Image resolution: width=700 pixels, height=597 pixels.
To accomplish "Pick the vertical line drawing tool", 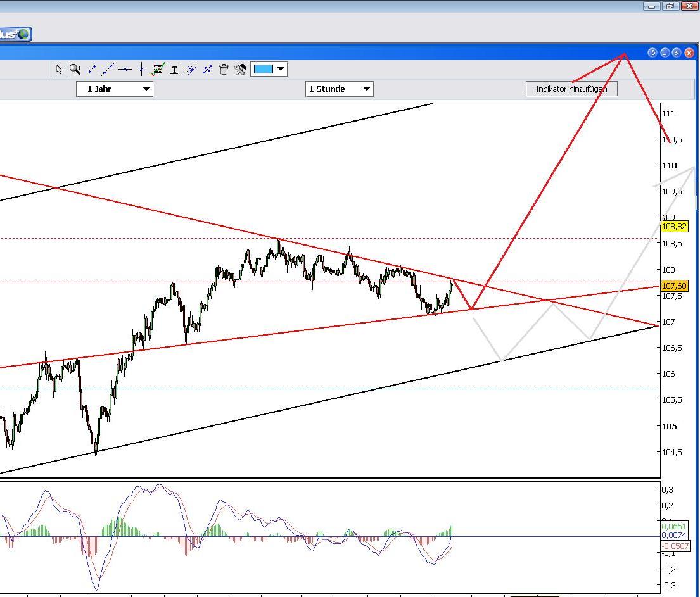I will (141, 69).
